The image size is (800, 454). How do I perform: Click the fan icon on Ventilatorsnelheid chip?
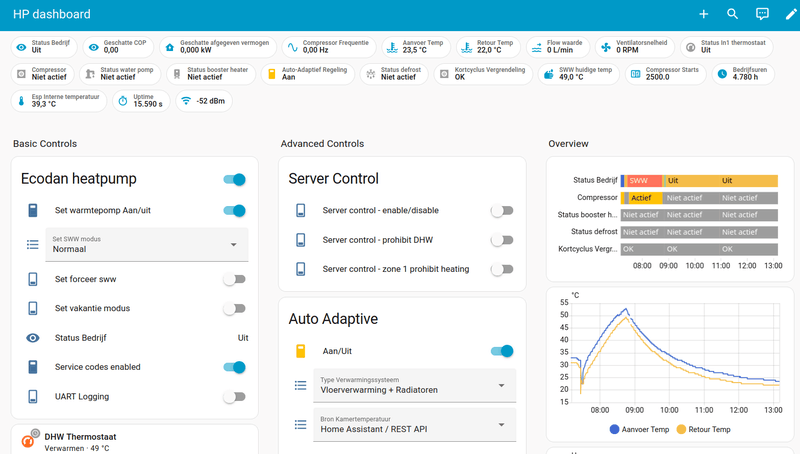[606, 47]
